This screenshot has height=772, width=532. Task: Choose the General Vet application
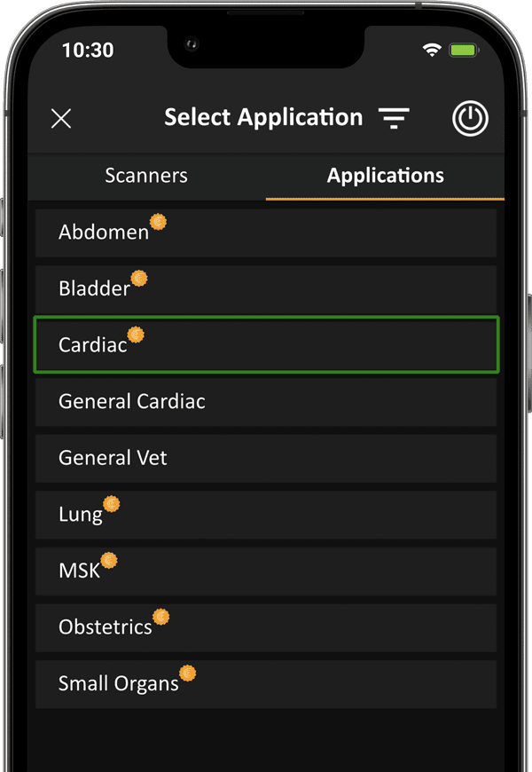[x=266, y=459]
